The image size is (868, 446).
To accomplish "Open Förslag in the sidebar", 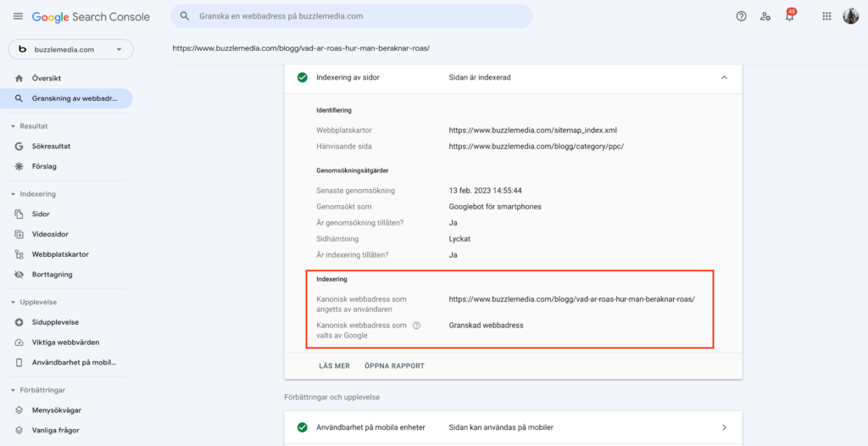I will pyautogui.click(x=44, y=166).
